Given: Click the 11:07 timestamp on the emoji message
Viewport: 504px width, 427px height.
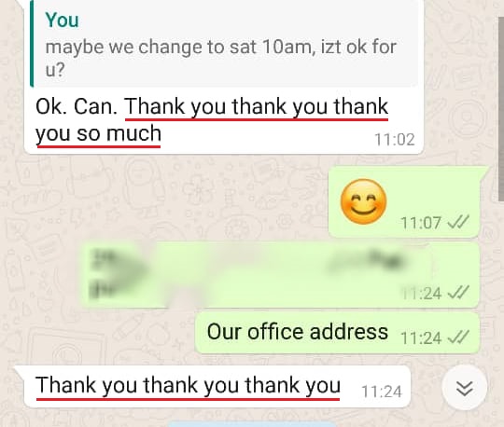Looking at the screenshot, I should click(x=420, y=222).
